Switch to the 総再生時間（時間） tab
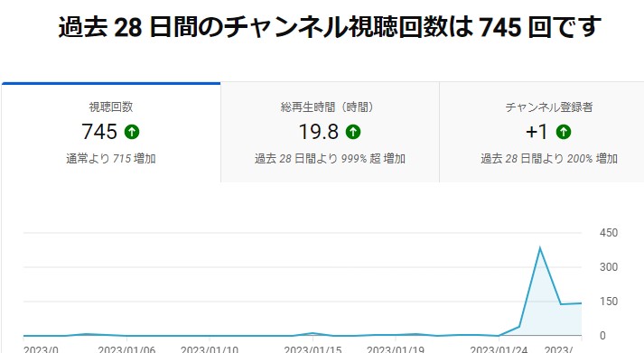Screen dimensions: 644x353 click(x=330, y=132)
